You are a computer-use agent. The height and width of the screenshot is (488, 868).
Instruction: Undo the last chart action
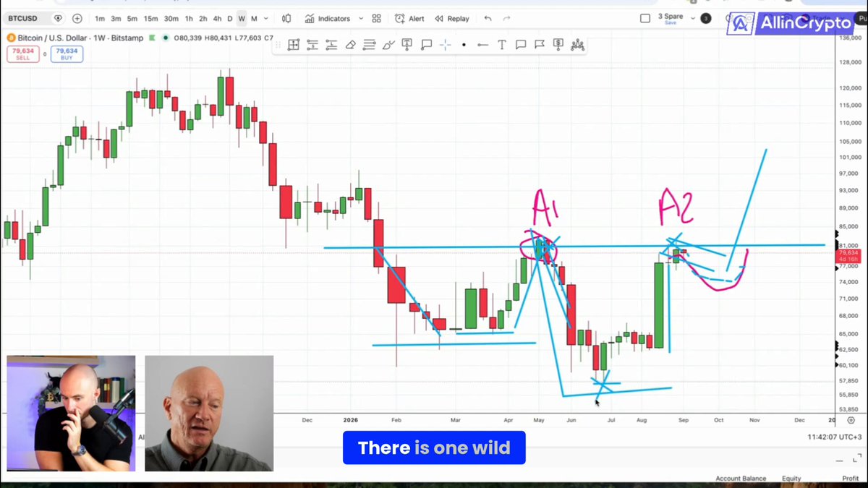coord(488,19)
